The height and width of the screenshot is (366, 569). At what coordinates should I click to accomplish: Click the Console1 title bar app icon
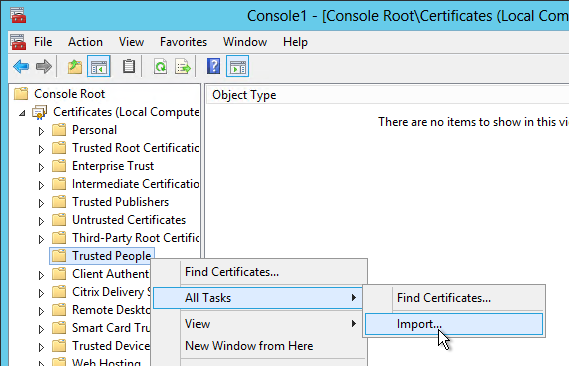coord(18,15)
